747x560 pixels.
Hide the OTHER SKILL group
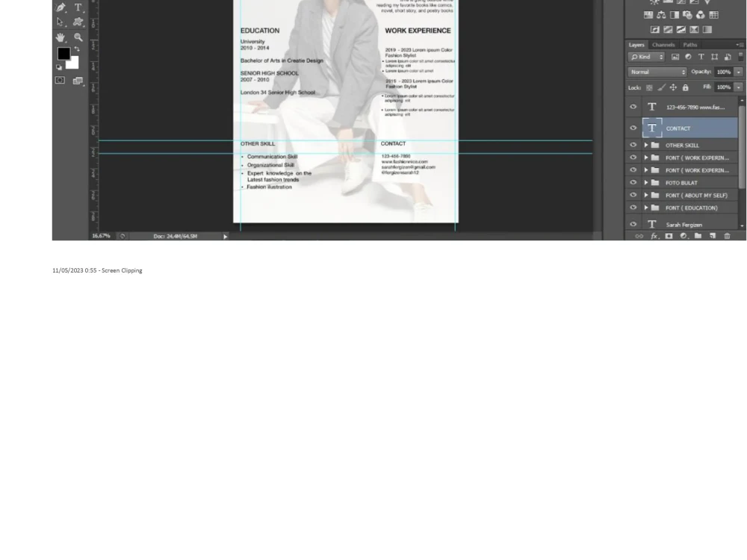633,146
